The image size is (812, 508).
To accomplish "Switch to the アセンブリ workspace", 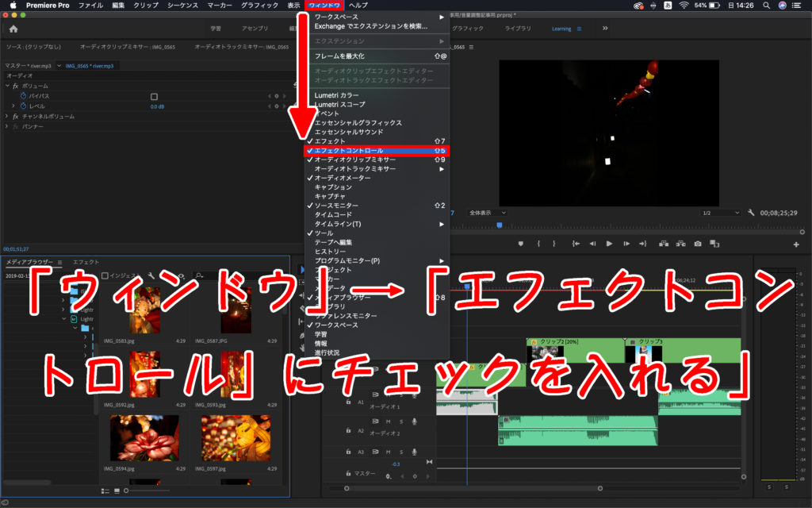I will pos(255,29).
